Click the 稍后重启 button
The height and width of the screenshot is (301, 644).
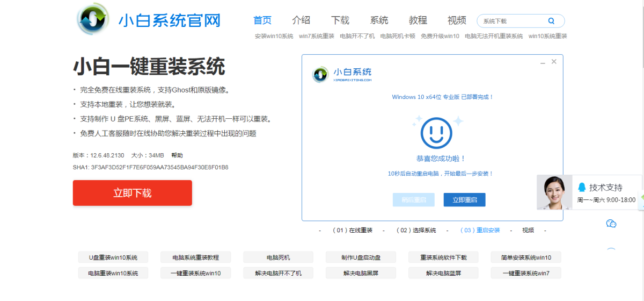point(413,200)
